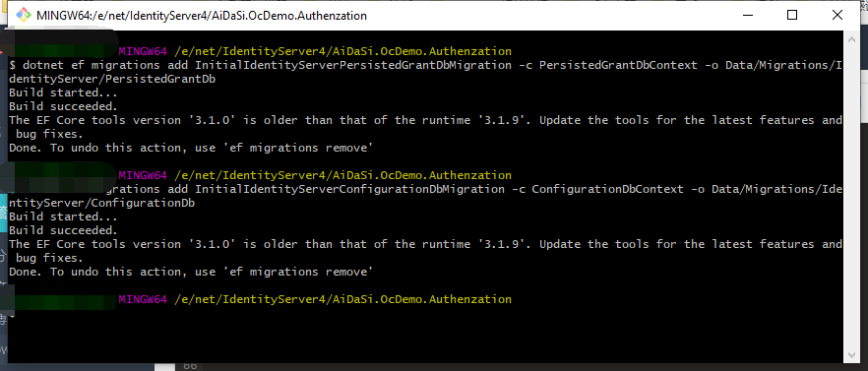Image resolution: width=868 pixels, height=371 pixels.
Task: Click the scrollbar down arrow in terminal
Action: pos(852,355)
